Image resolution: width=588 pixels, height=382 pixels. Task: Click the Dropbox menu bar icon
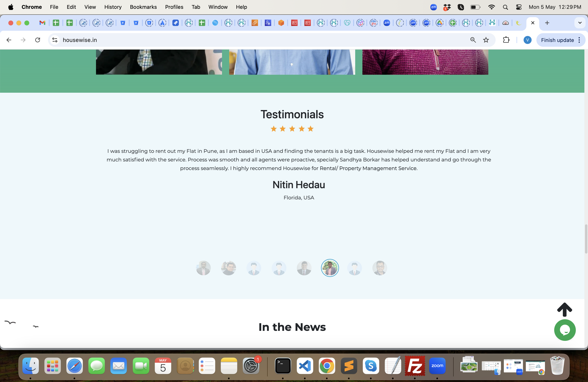pos(447,7)
